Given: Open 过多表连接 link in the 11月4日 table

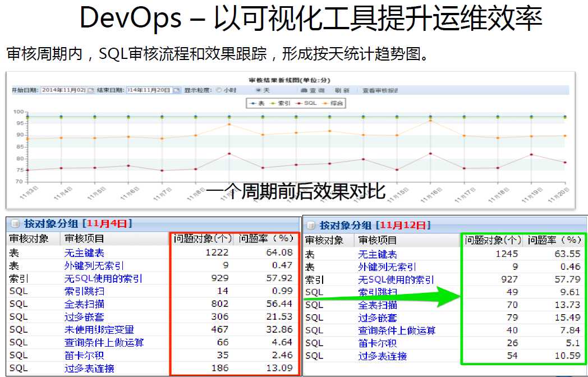Looking at the screenshot, I should 89,367.
